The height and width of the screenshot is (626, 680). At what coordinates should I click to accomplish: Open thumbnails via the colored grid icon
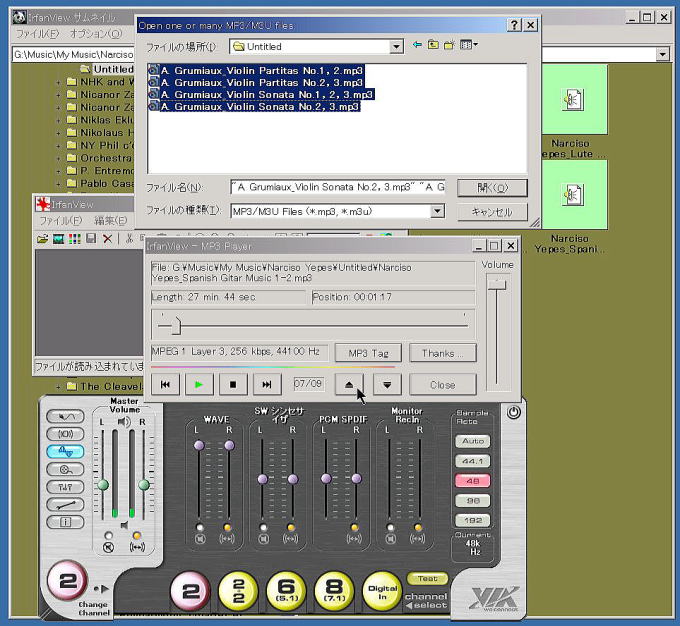click(x=75, y=239)
